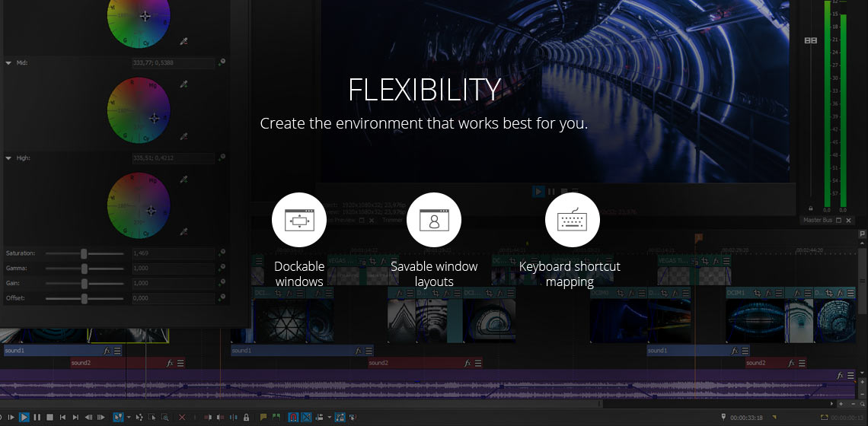868x426 pixels.
Task: Open the hamburger menu on the leftmost sound1 event
Action: [118, 351]
